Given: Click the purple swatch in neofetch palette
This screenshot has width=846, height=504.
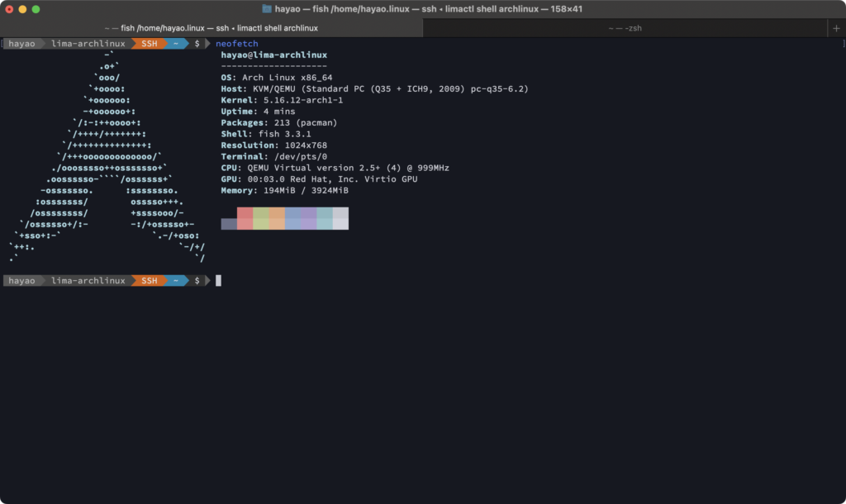Looking at the screenshot, I should click(308, 218).
